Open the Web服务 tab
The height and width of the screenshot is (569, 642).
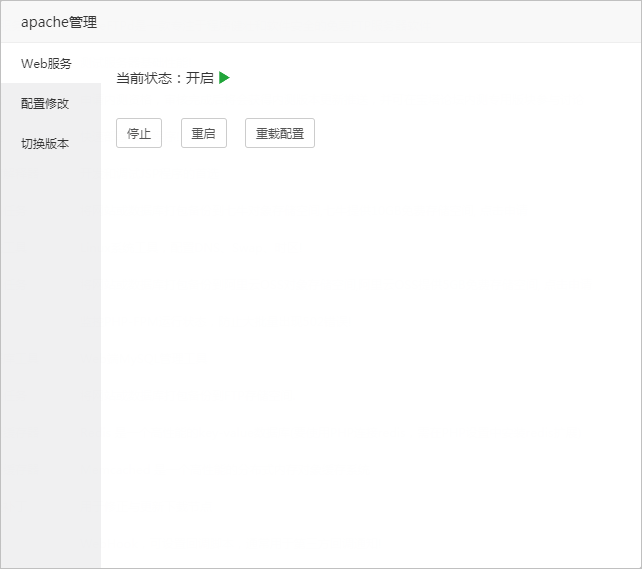(51, 63)
